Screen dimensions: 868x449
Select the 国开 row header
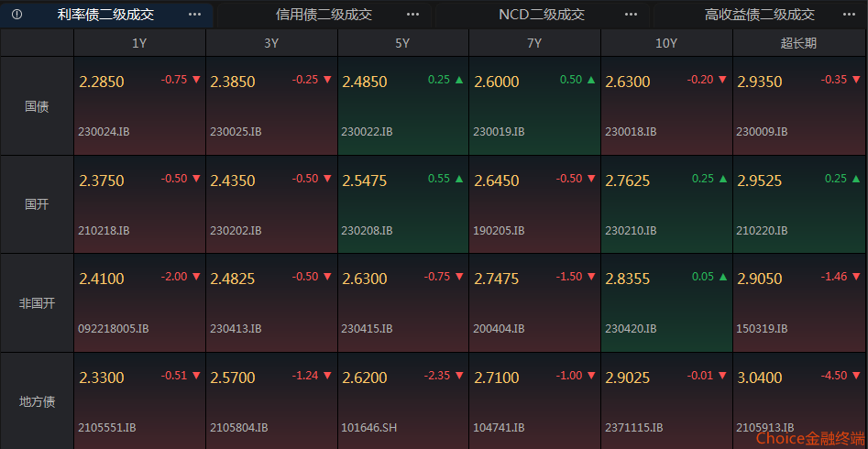pyautogui.click(x=37, y=204)
